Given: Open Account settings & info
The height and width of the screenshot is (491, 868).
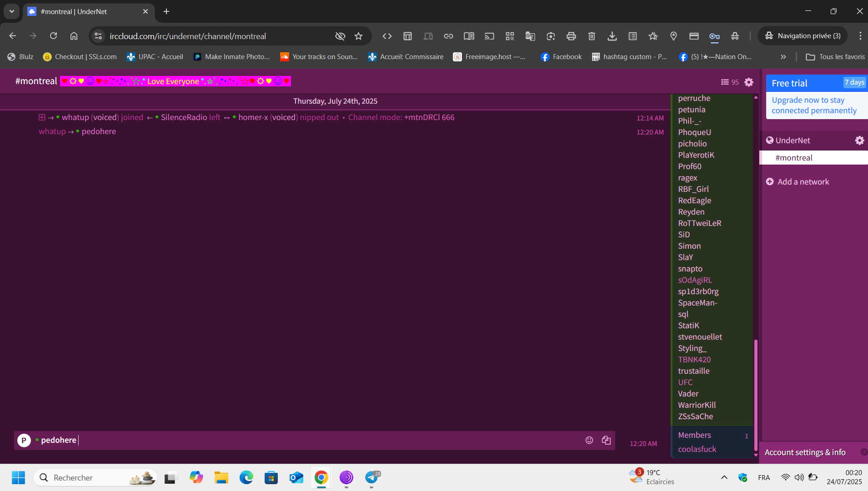Looking at the screenshot, I should coord(805,452).
